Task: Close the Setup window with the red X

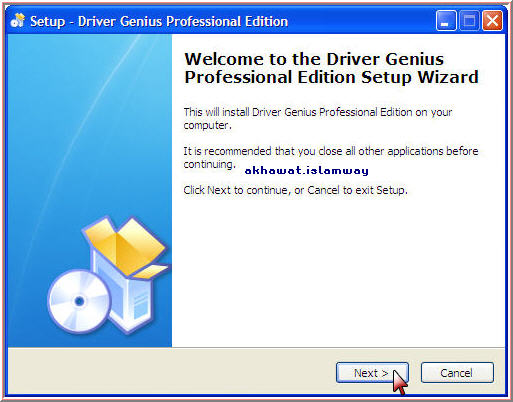Action: click(x=492, y=21)
